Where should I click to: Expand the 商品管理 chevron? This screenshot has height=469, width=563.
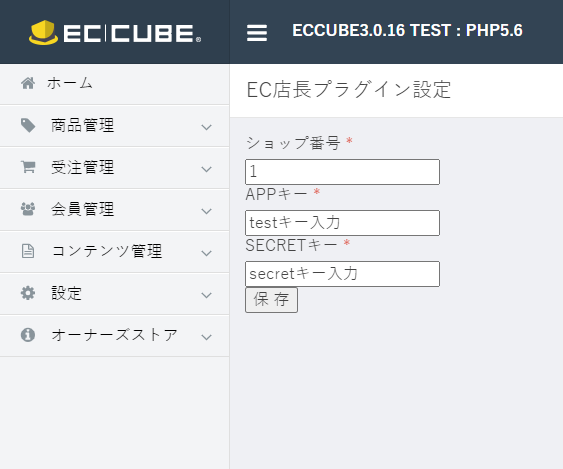[x=206, y=127]
